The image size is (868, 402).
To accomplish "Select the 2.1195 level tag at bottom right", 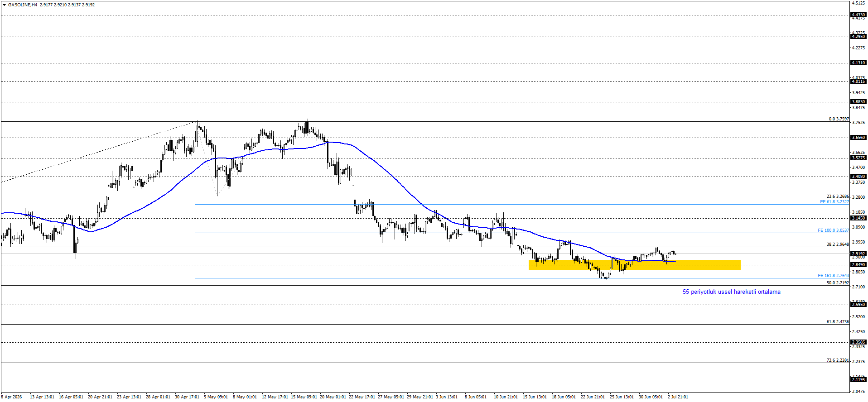I will pos(858,380).
